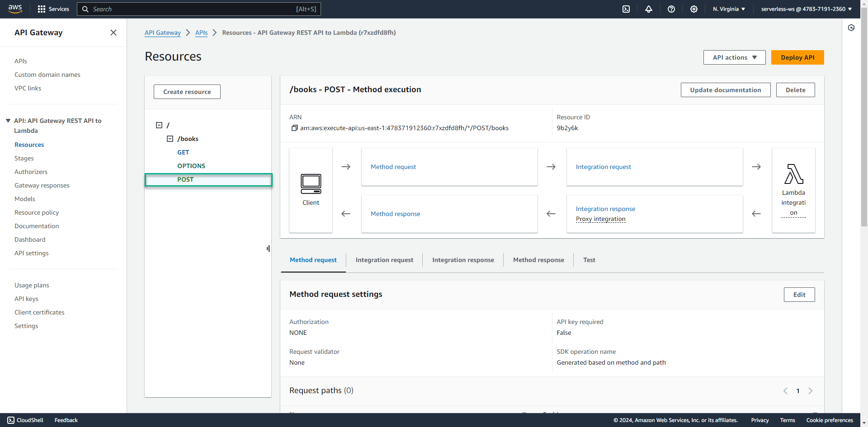Open Models in sidebar
868x427 pixels.
[25, 199]
